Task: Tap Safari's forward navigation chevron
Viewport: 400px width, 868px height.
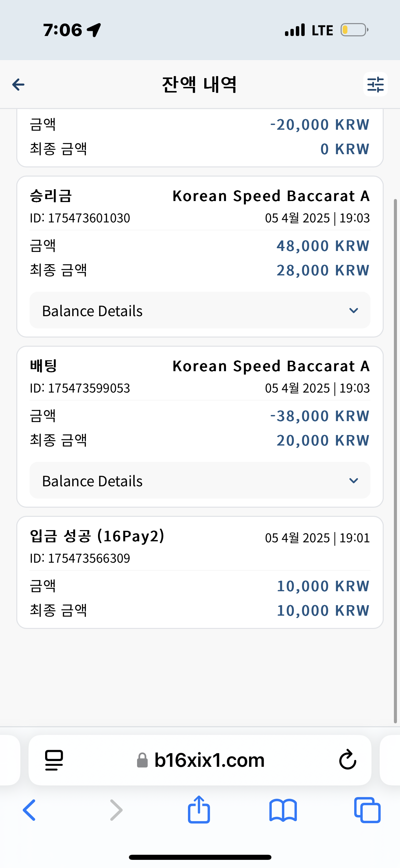Action: [116, 810]
